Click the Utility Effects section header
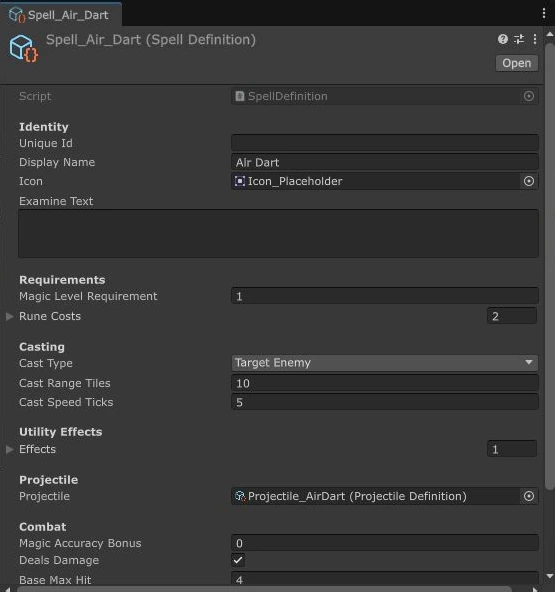This screenshot has width=555, height=592. 60,432
